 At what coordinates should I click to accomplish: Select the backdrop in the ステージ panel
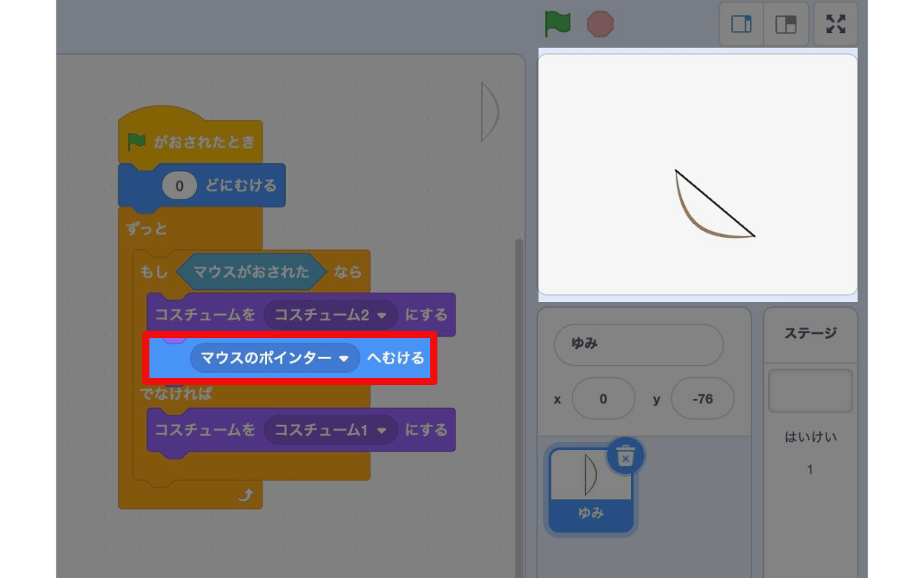coord(810,390)
